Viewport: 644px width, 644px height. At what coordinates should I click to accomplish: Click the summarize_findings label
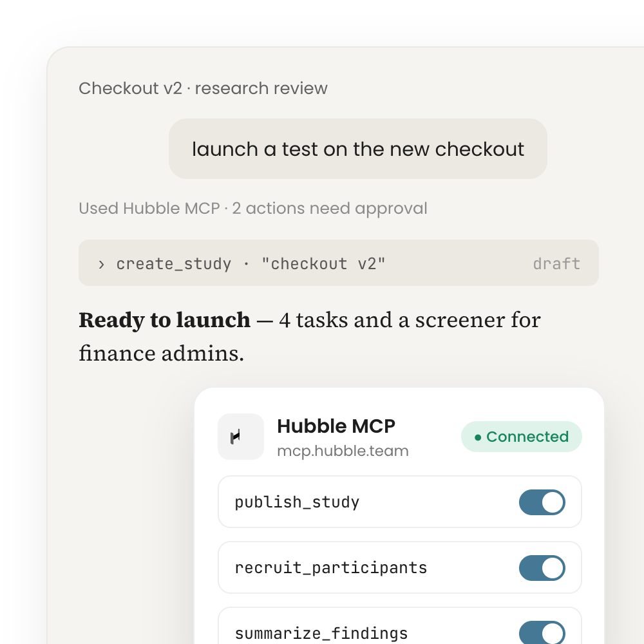tap(321, 633)
